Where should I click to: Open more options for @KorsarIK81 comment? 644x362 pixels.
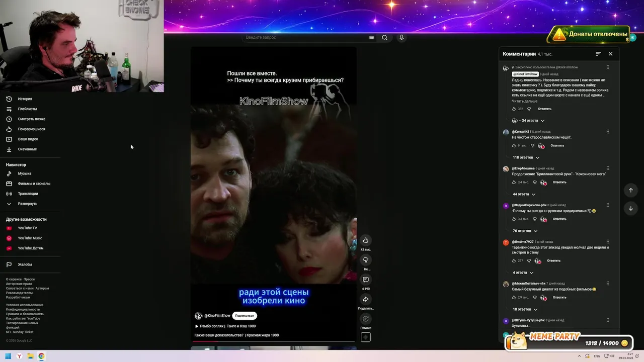click(608, 132)
